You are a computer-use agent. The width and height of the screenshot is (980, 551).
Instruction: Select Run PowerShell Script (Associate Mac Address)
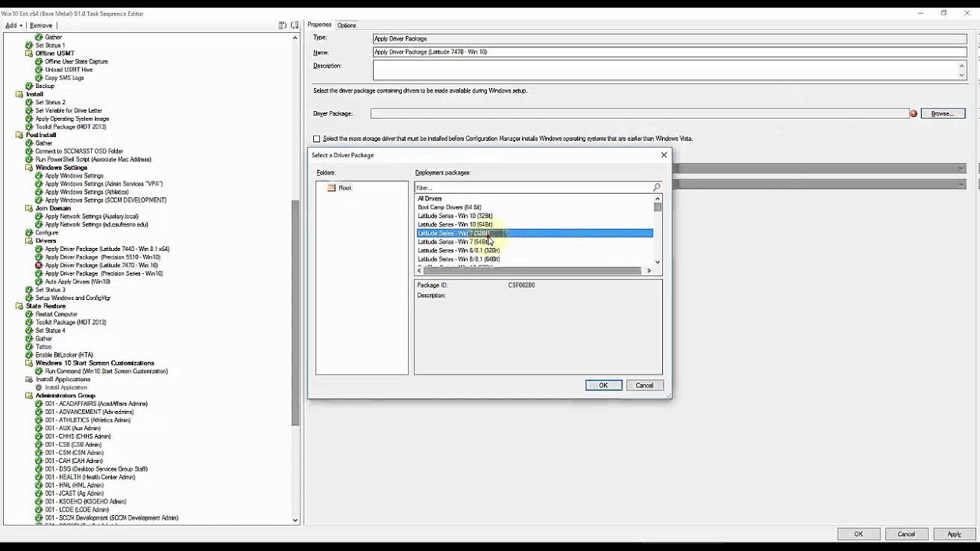(x=93, y=159)
